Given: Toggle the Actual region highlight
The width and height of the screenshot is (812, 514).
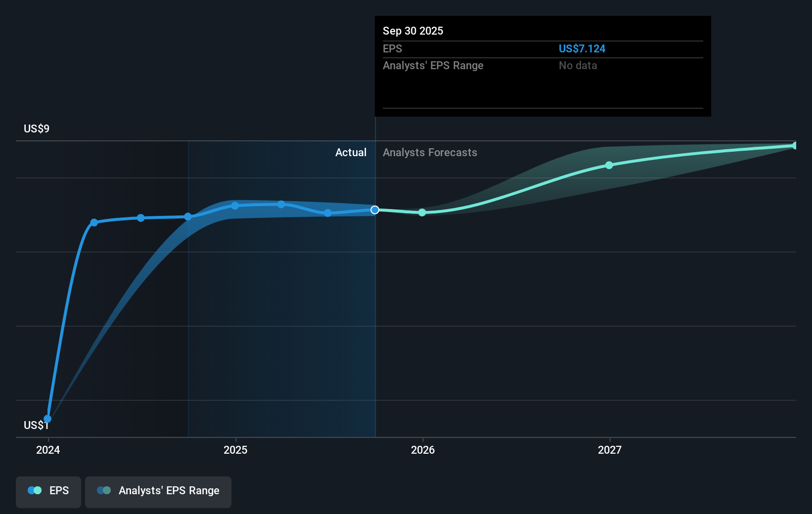Looking at the screenshot, I should pos(351,152).
